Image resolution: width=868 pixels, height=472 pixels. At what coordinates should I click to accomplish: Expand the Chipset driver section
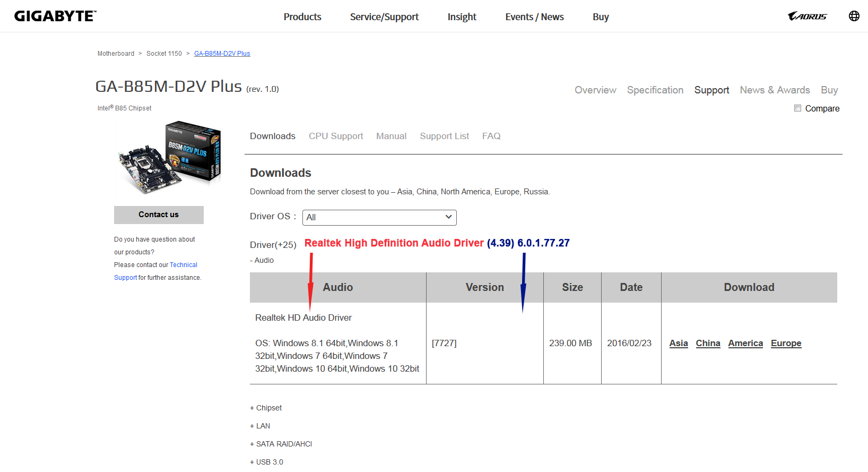click(266, 408)
